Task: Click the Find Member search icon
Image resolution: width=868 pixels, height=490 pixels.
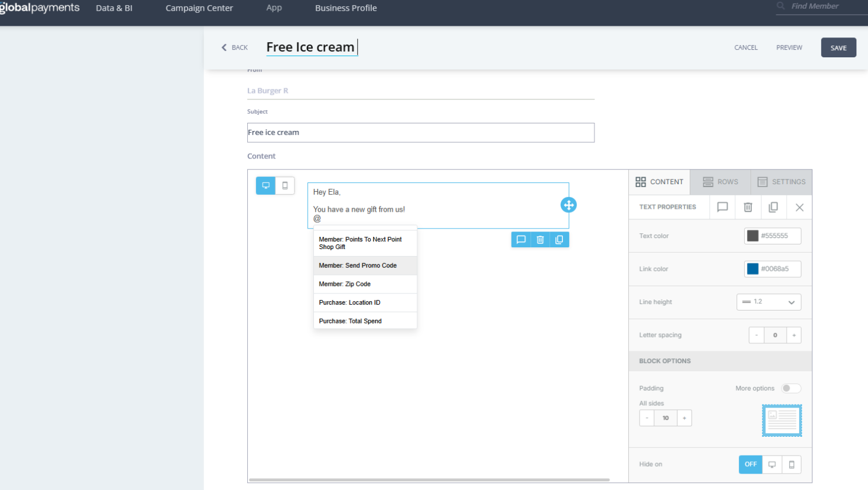Action: [x=780, y=6]
